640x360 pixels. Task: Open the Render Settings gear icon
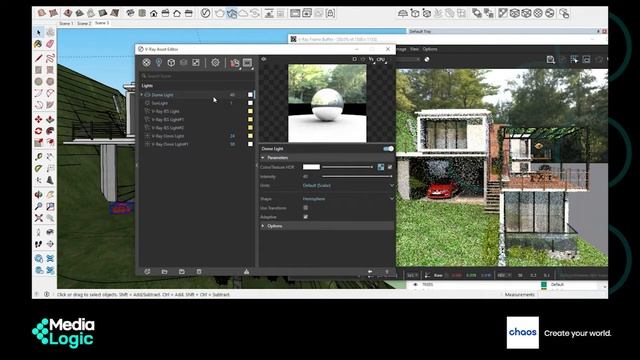tap(215, 62)
